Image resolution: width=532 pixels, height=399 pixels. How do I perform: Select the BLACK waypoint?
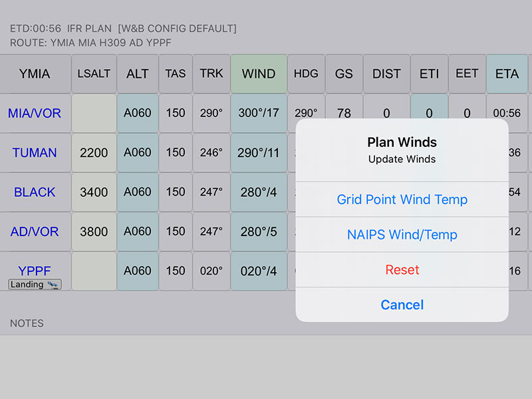tap(35, 192)
